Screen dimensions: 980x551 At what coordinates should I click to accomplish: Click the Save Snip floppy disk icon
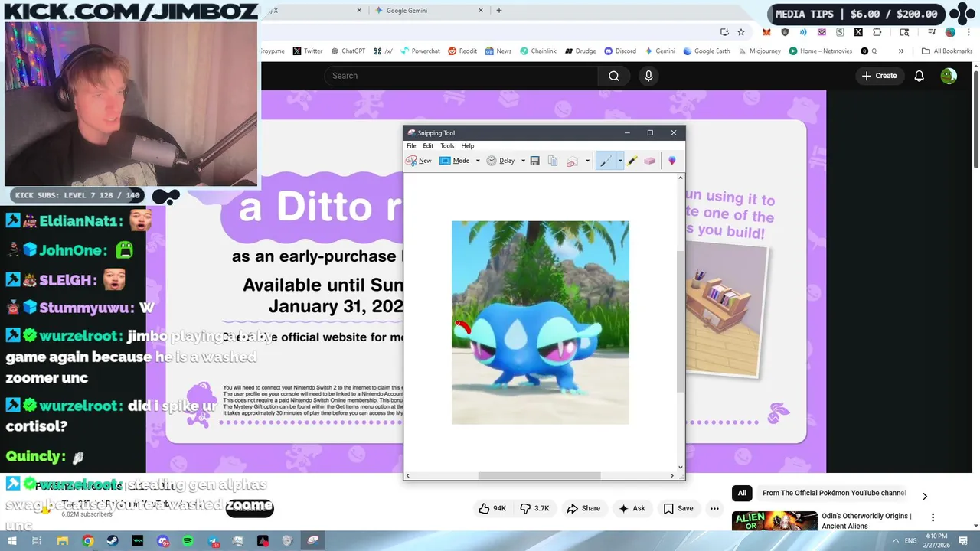[x=535, y=161]
